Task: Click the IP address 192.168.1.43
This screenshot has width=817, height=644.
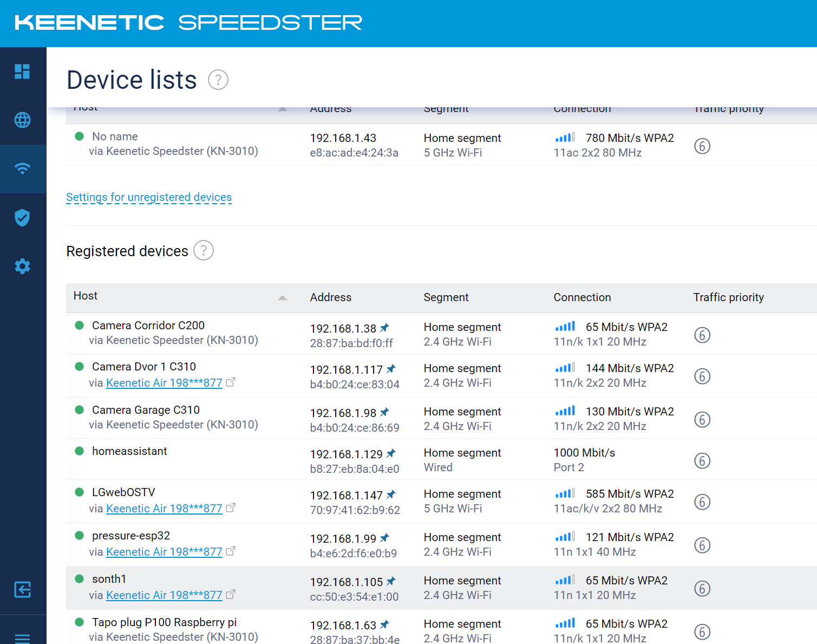Action: pyautogui.click(x=343, y=138)
